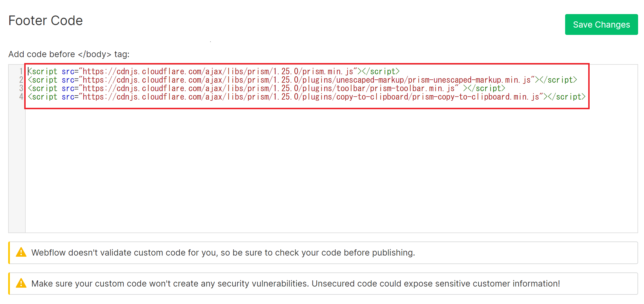
Task: Click the 'Add code before </body> tag' label
Action: tap(69, 54)
